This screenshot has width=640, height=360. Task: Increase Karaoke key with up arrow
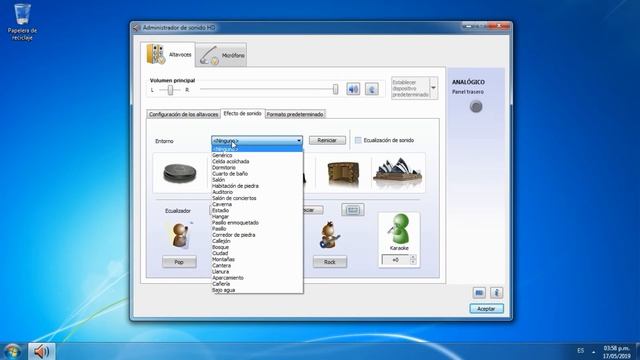413,257
